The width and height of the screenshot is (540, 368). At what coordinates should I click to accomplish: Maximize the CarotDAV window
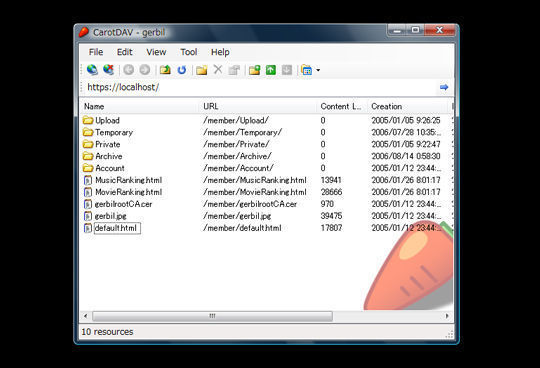click(416, 30)
